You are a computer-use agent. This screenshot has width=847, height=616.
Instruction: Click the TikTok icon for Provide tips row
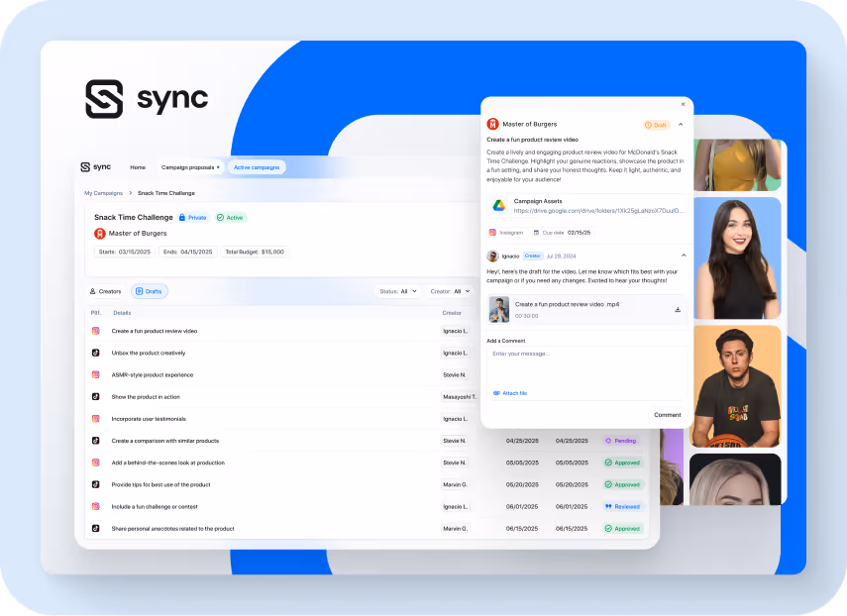96,484
